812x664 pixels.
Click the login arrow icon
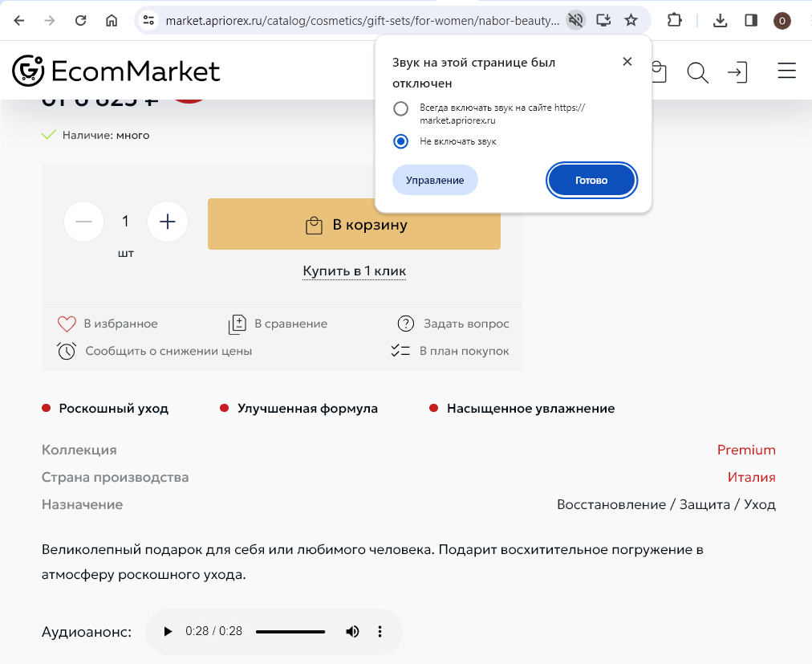click(737, 72)
